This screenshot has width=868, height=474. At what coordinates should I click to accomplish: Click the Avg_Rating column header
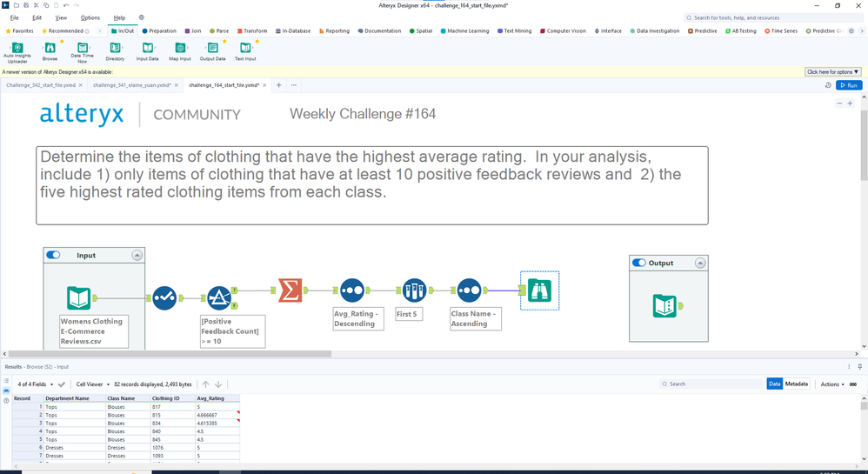click(217, 398)
